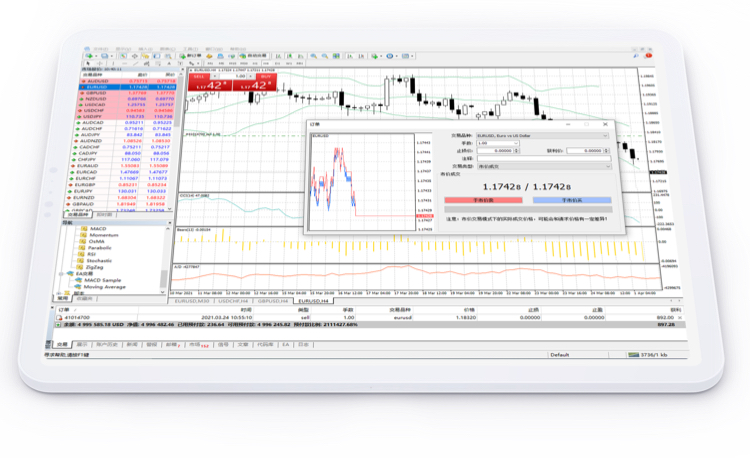Select the Crosshair tool
Screen dimensions: 750x458
point(99,64)
